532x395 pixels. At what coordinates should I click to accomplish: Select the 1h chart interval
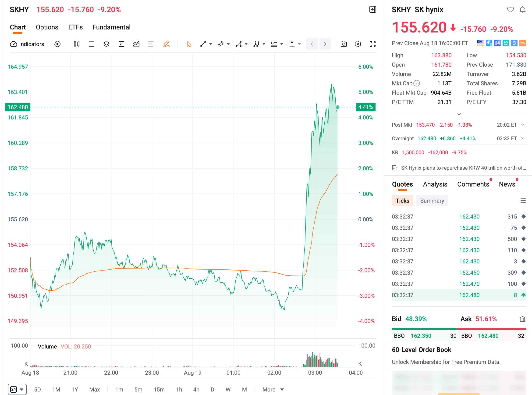click(179, 389)
